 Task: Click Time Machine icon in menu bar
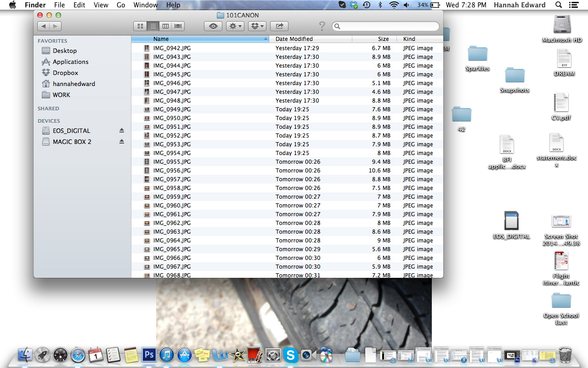click(367, 5)
